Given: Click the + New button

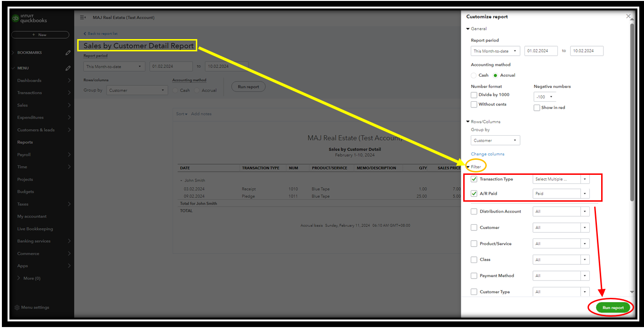Looking at the screenshot, I should click(40, 35).
